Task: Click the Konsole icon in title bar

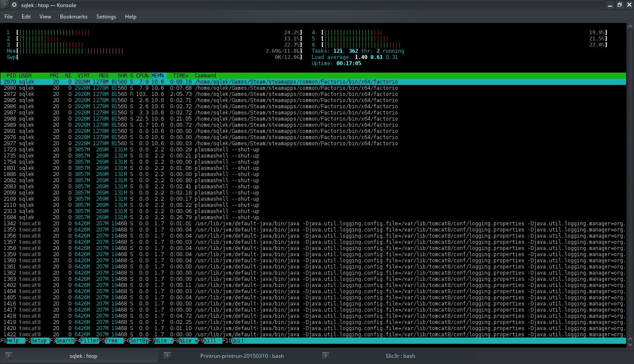Action: pos(15,5)
